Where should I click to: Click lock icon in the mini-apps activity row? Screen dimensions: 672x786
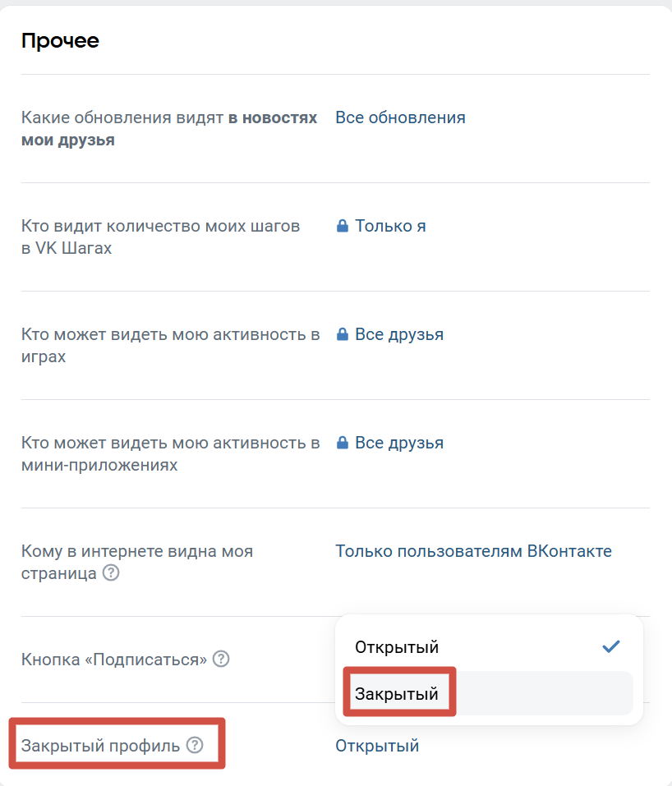[x=343, y=443]
